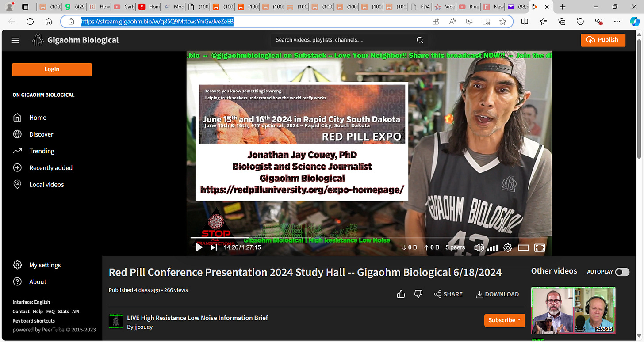Like the video with thumbs up

(401, 294)
